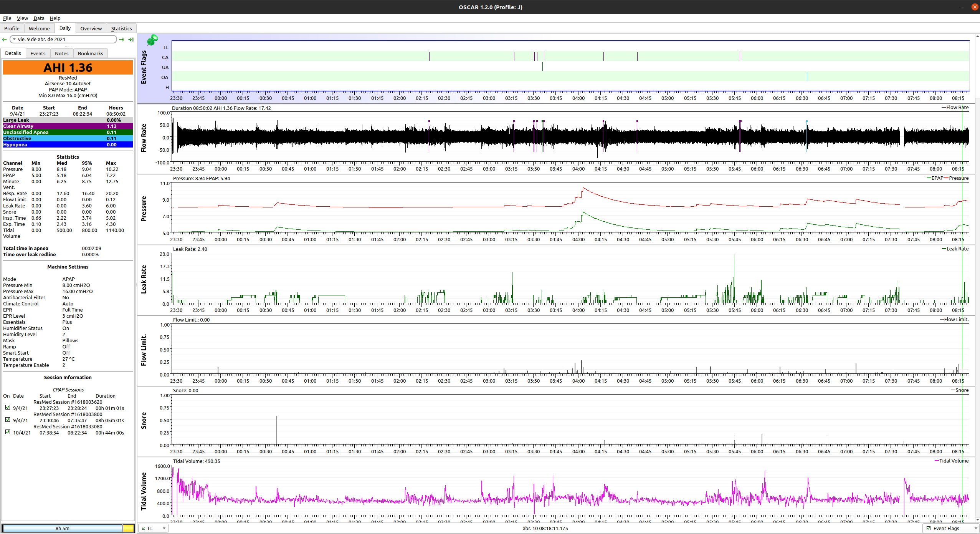Click the Mask setting value Pillows
The height and width of the screenshot is (534, 980).
[70, 340]
